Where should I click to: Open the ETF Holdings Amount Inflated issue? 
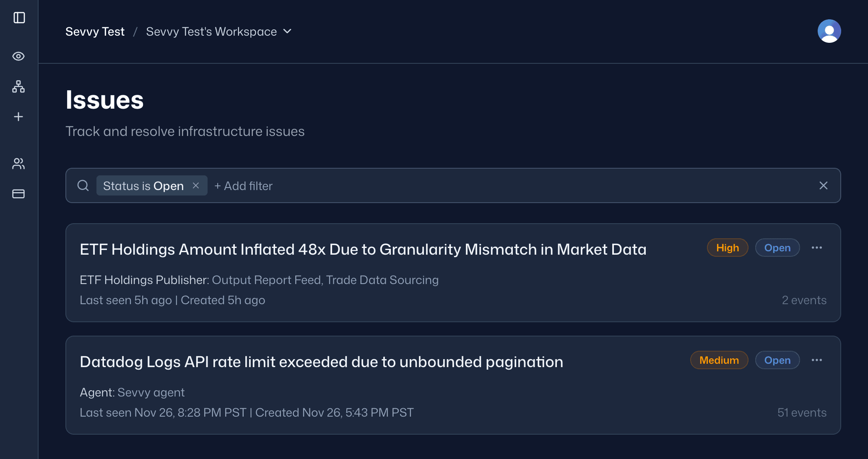tap(363, 250)
